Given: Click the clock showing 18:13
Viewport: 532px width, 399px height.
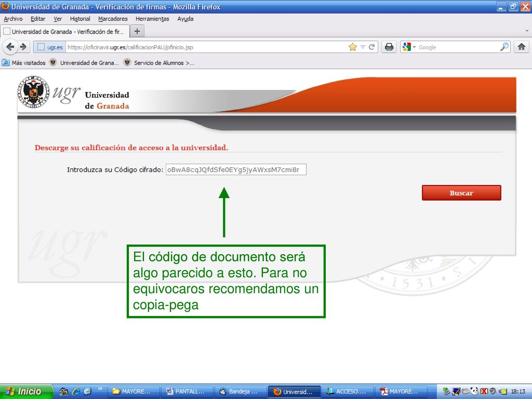Looking at the screenshot, I should [x=518, y=392].
